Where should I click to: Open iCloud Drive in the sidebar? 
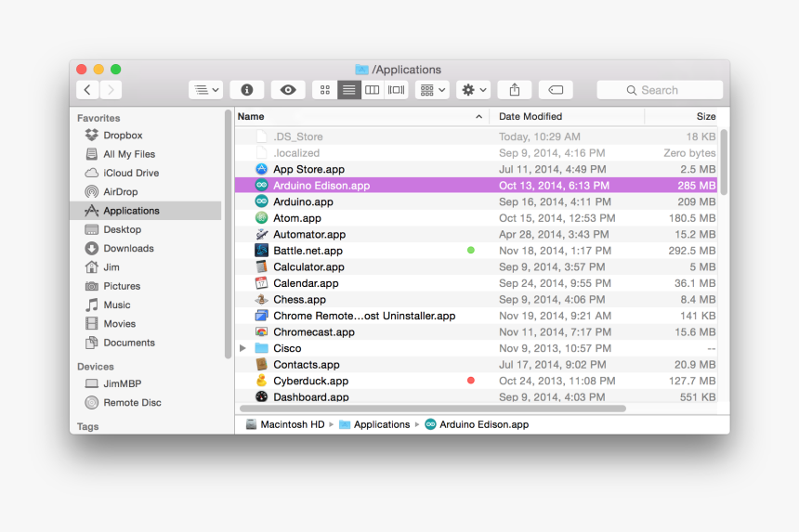click(x=130, y=173)
